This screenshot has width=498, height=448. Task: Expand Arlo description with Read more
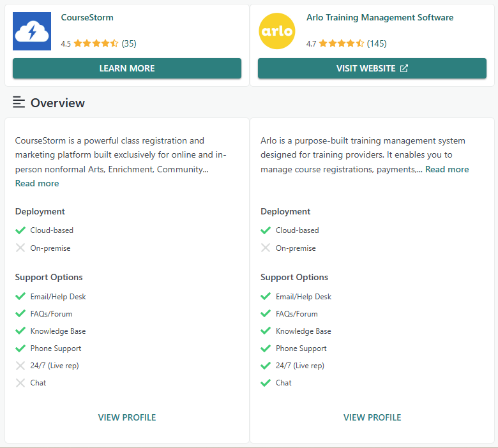pyautogui.click(x=447, y=170)
